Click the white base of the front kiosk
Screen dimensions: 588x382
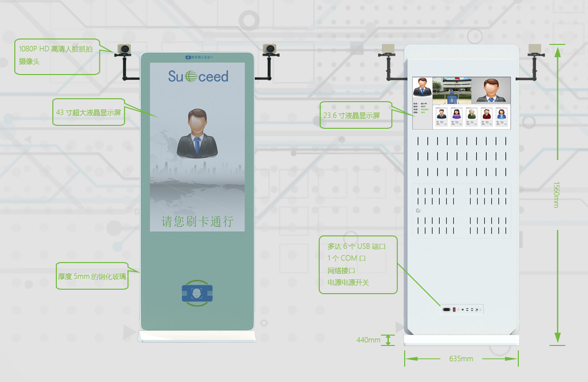(x=197, y=336)
